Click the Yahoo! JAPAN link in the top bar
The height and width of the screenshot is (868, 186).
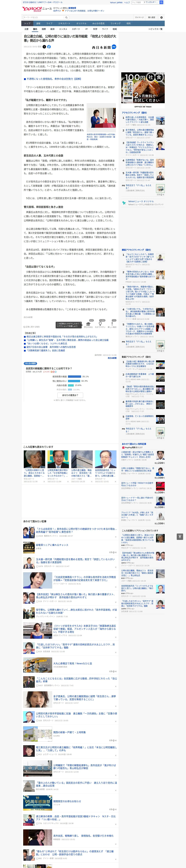coord(116,2)
